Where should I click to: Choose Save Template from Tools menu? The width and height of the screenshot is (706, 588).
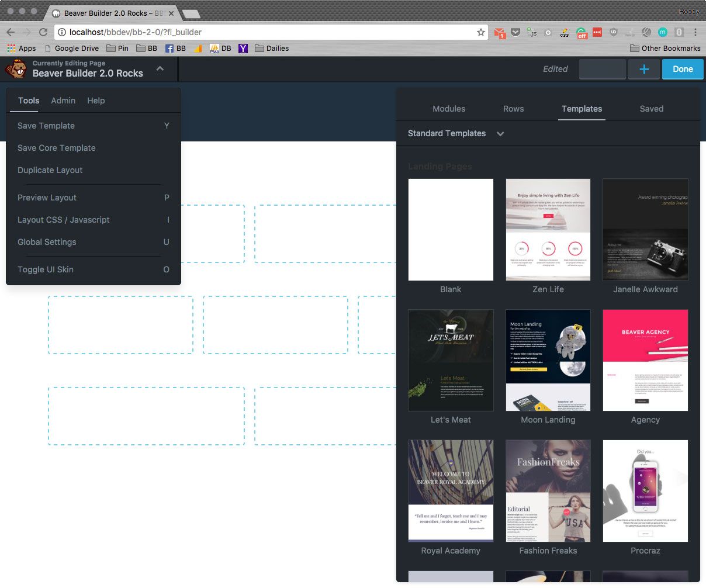(x=46, y=126)
